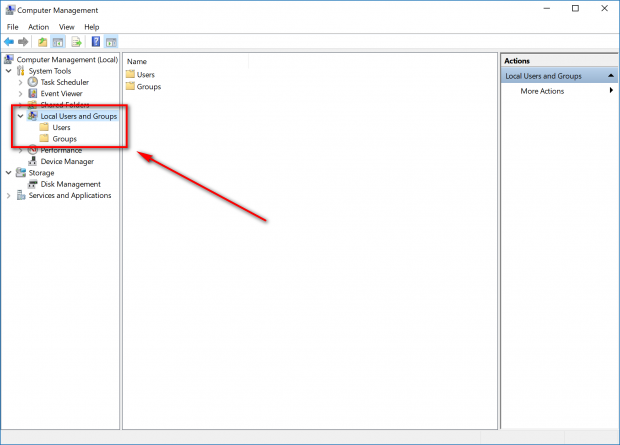Click the Up one level folder icon
The height and width of the screenshot is (445, 620).
(x=42, y=42)
